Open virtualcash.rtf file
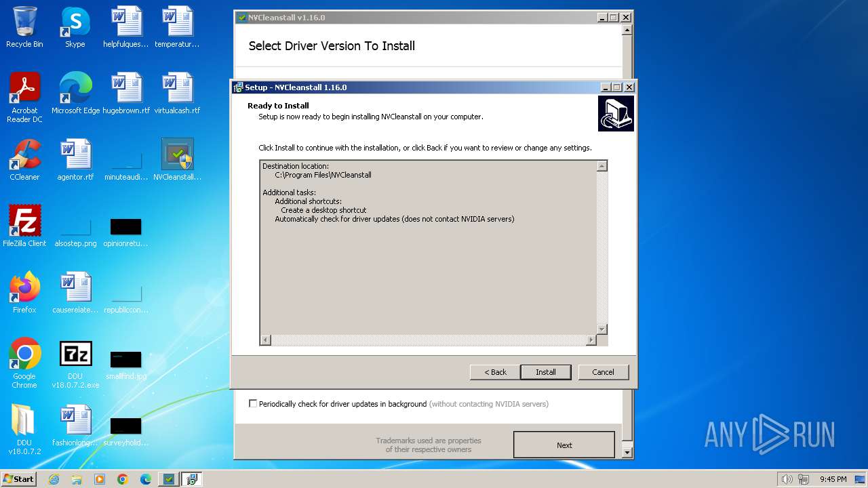The width and height of the screenshot is (868, 488). point(177,94)
